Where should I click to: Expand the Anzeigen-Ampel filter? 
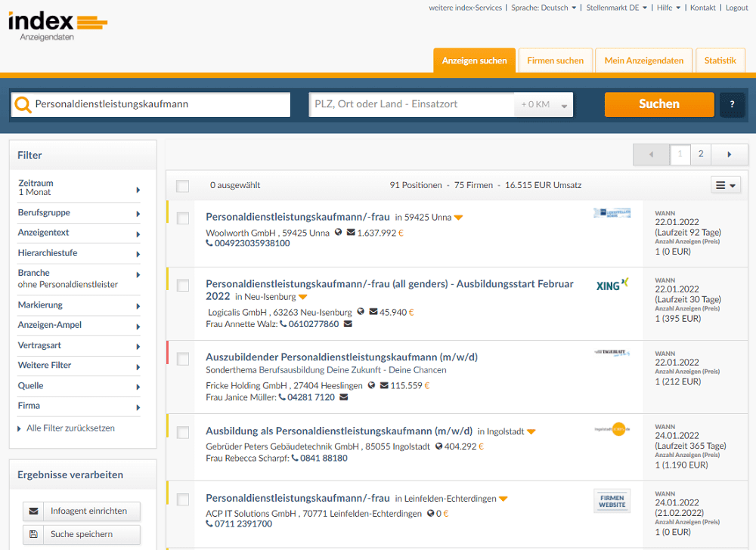pos(79,326)
